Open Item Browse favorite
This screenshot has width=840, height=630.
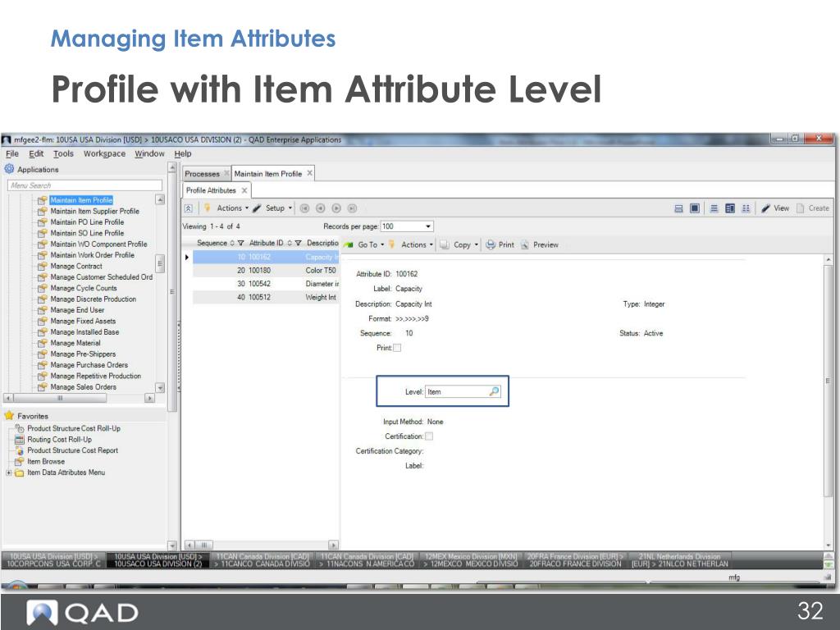(46, 461)
